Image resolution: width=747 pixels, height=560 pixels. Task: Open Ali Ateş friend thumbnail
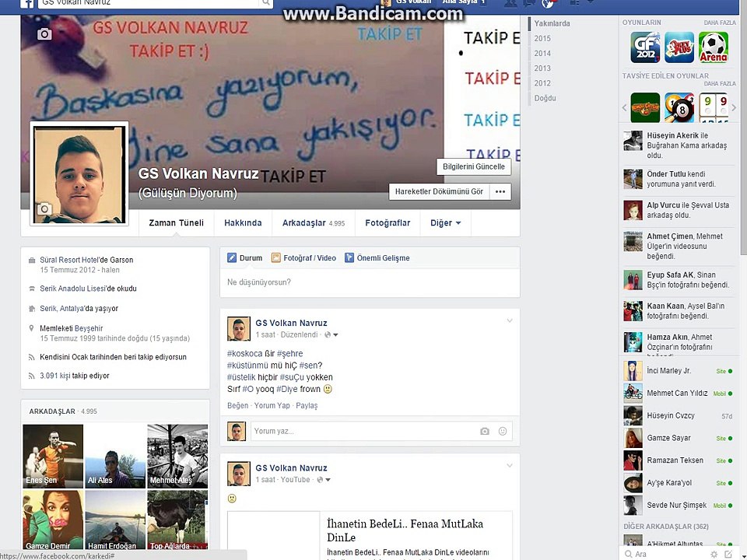click(115, 457)
